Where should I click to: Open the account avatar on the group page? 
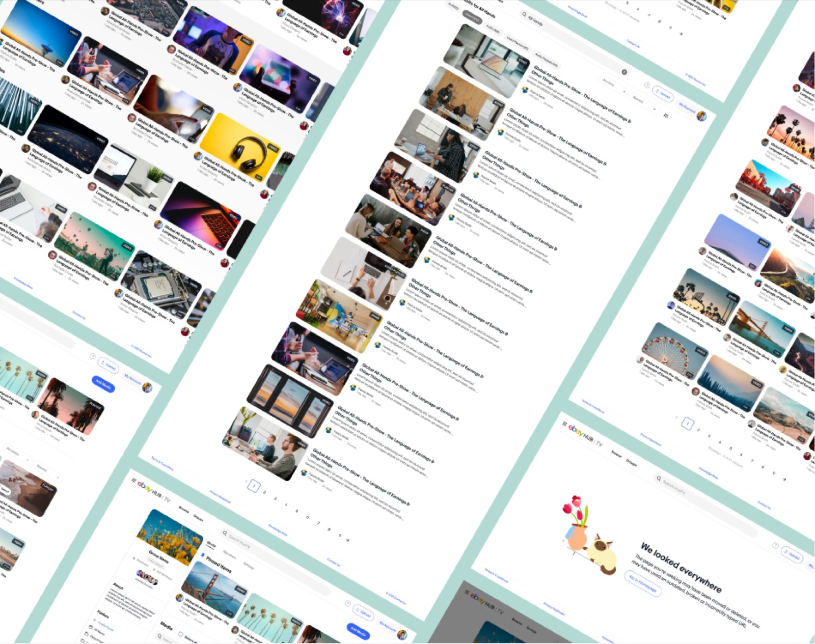[x=402, y=634]
